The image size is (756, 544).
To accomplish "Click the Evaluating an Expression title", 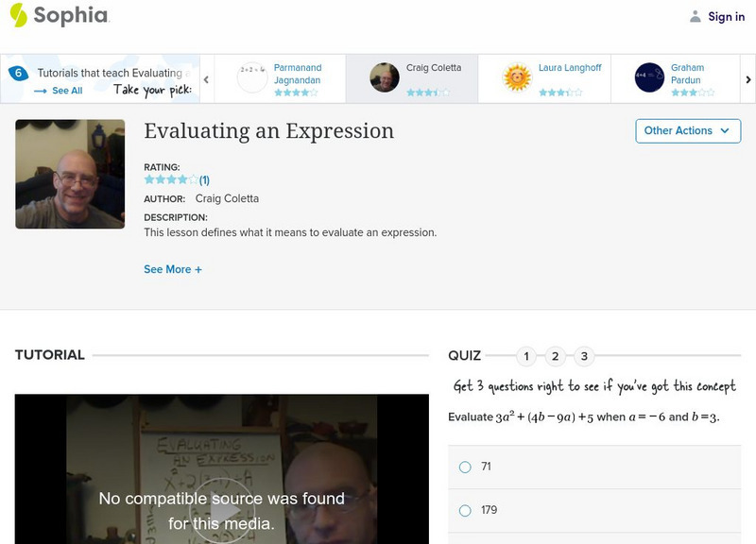I will coord(269,131).
